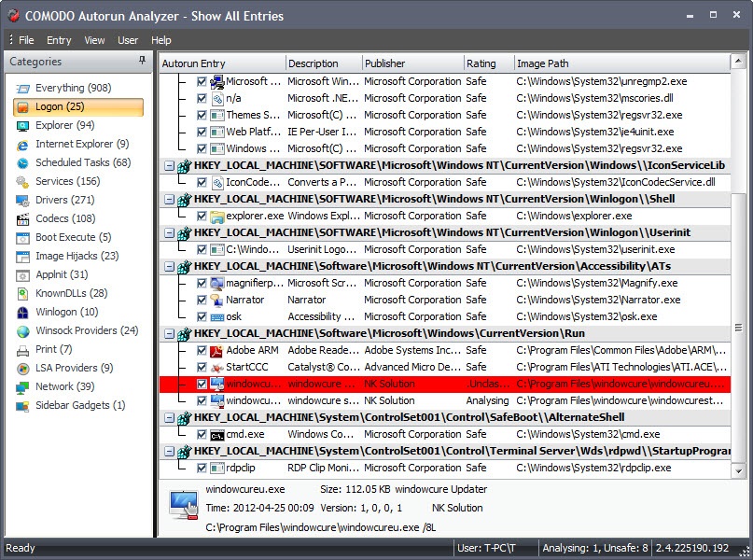This screenshot has width=753, height=560.
Task: Click the AppInit category icon
Action: click(x=22, y=275)
